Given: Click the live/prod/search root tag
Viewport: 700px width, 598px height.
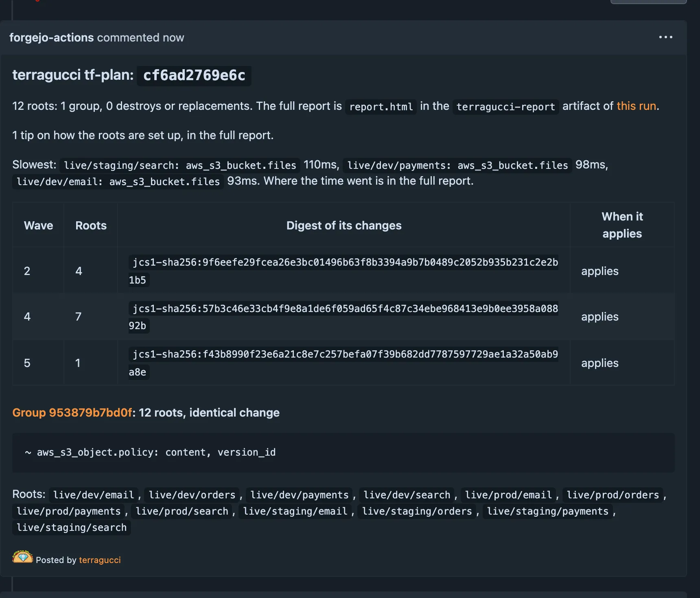Looking at the screenshot, I should point(182,511).
